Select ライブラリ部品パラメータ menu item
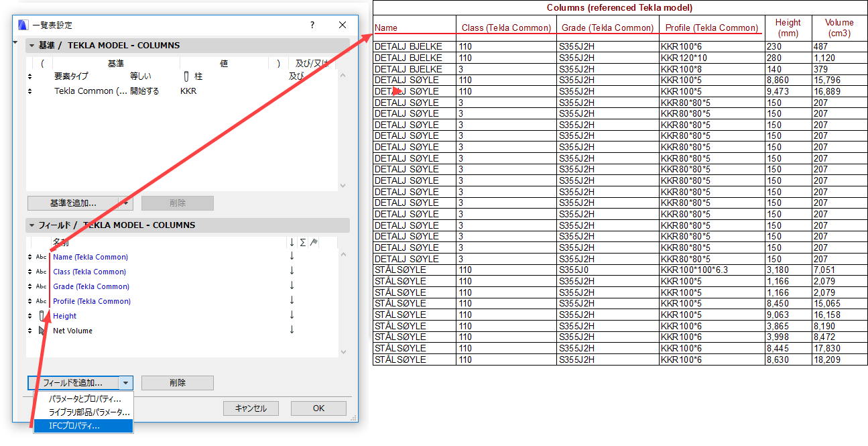The height and width of the screenshot is (446, 868). [x=84, y=412]
